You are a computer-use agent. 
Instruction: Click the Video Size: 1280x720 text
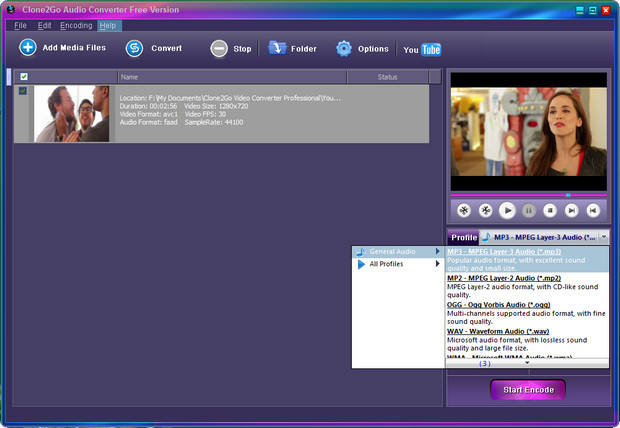216,106
